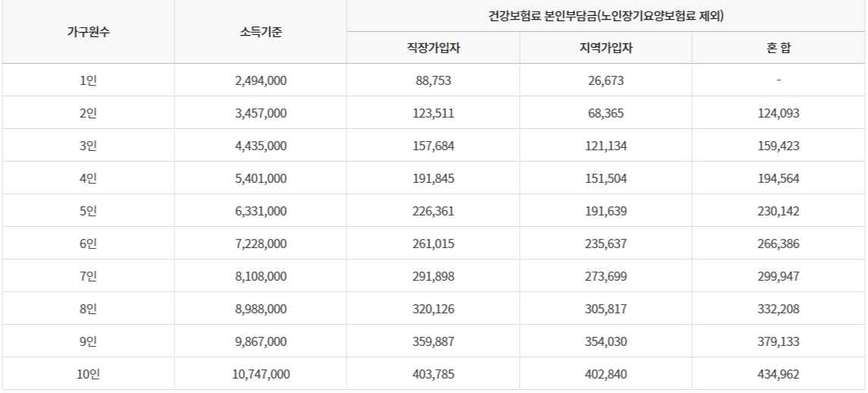868x393 pixels.
Task: Click the 4인 row label
Action: [89, 179]
